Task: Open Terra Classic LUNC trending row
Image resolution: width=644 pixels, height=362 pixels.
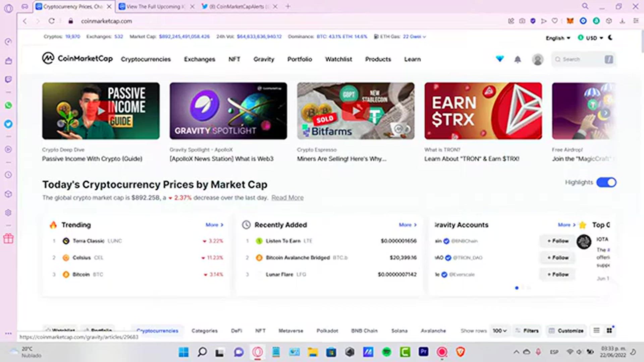Action: 138,241
